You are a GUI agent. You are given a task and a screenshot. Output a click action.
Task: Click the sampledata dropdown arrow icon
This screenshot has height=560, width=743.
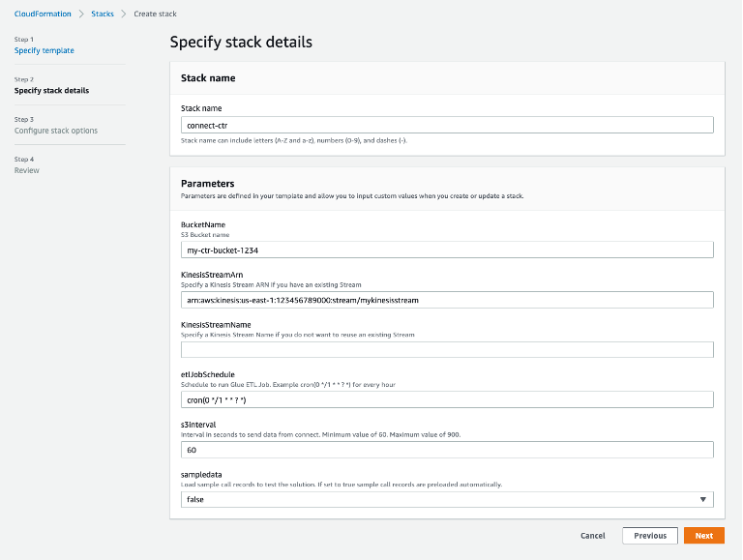click(702, 499)
